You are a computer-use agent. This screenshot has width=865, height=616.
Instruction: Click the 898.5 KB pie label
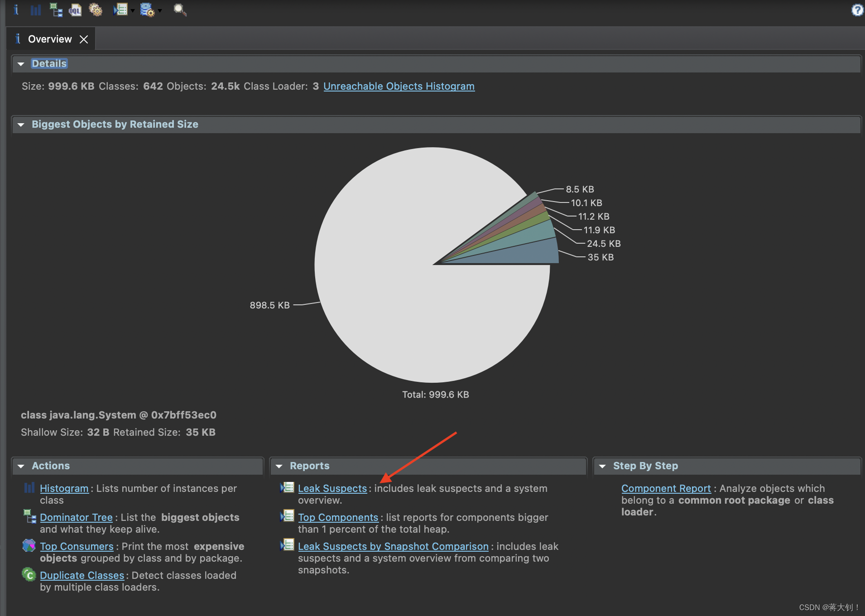[269, 305]
